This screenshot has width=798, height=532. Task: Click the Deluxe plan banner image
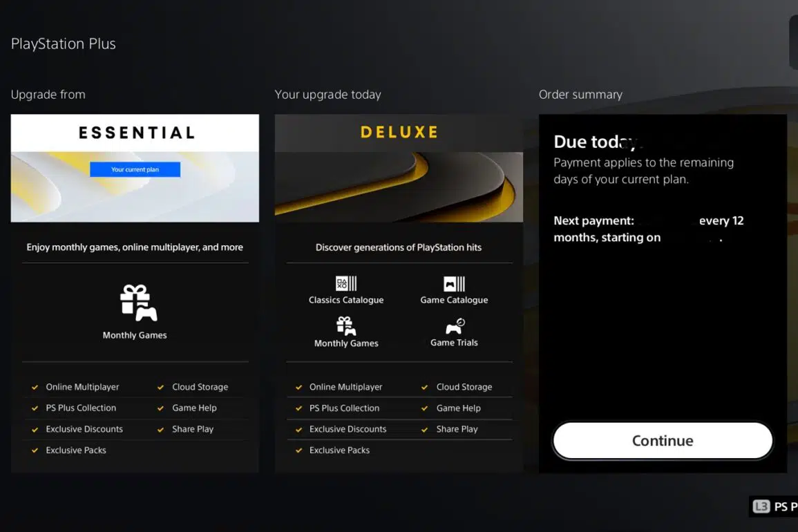(x=399, y=187)
